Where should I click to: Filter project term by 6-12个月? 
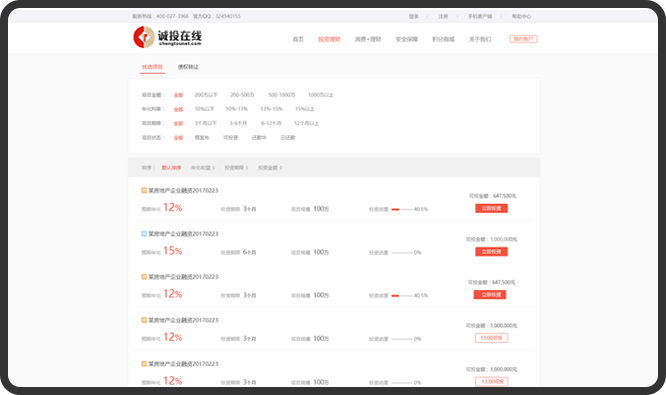(271, 123)
